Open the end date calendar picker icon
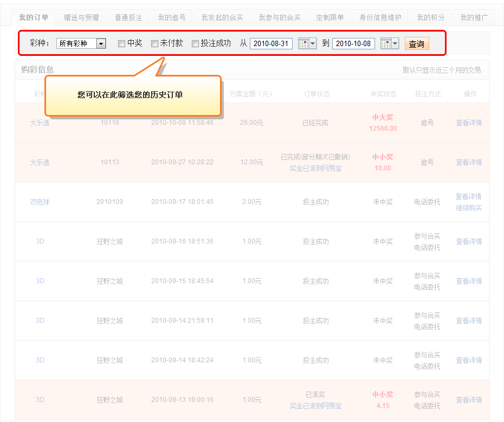The width and height of the screenshot is (504, 422). coord(386,44)
